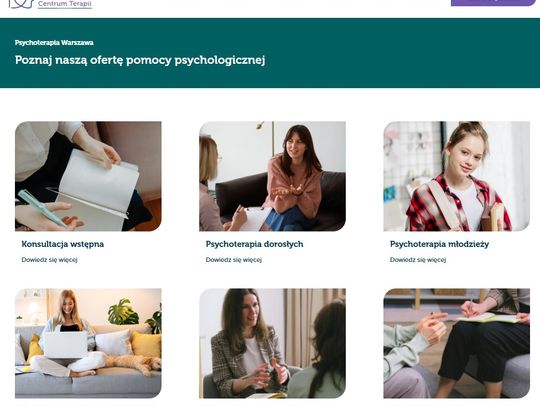The width and height of the screenshot is (540, 407).
Task: Click the Psychoterapia młodzieży heading
Action: pyautogui.click(x=439, y=244)
